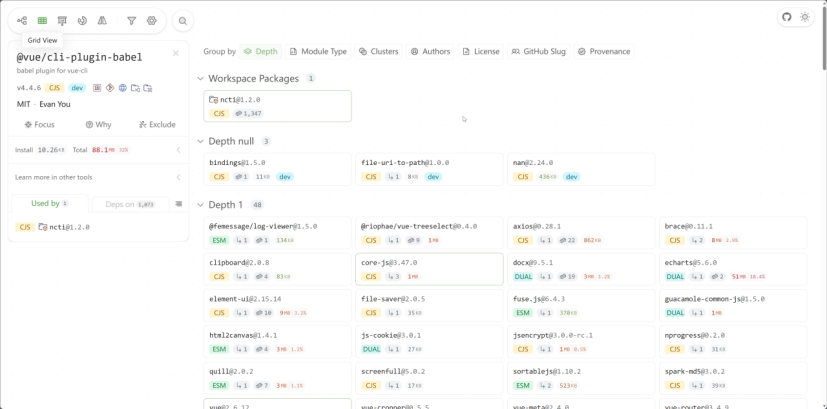
Task: Group packages by GitHub Slug
Action: point(538,51)
